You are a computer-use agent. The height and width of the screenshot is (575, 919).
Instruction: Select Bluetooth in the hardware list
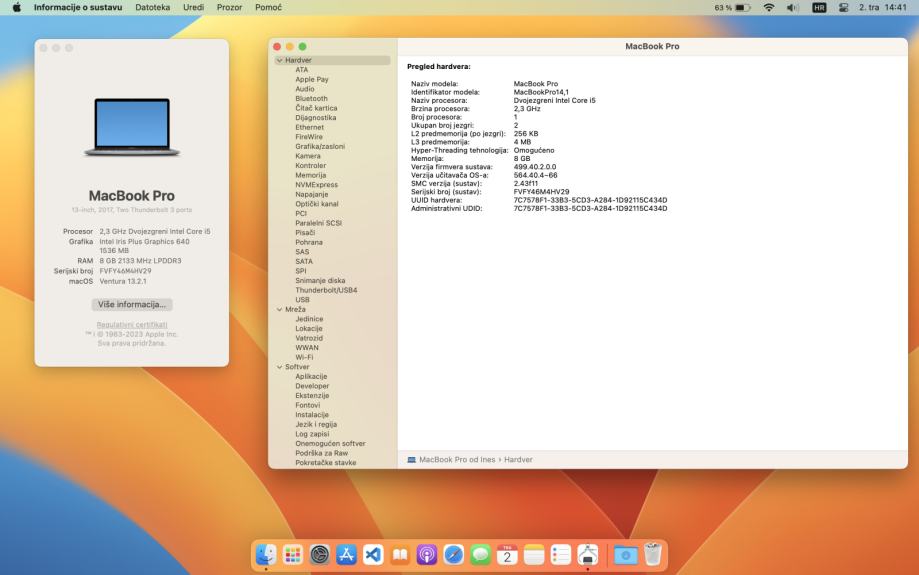click(311, 98)
